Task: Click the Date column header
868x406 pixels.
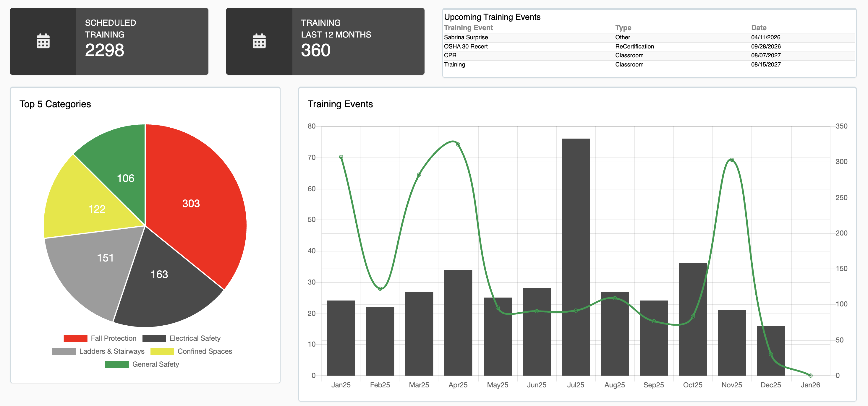Action: pyautogui.click(x=759, y=27)
